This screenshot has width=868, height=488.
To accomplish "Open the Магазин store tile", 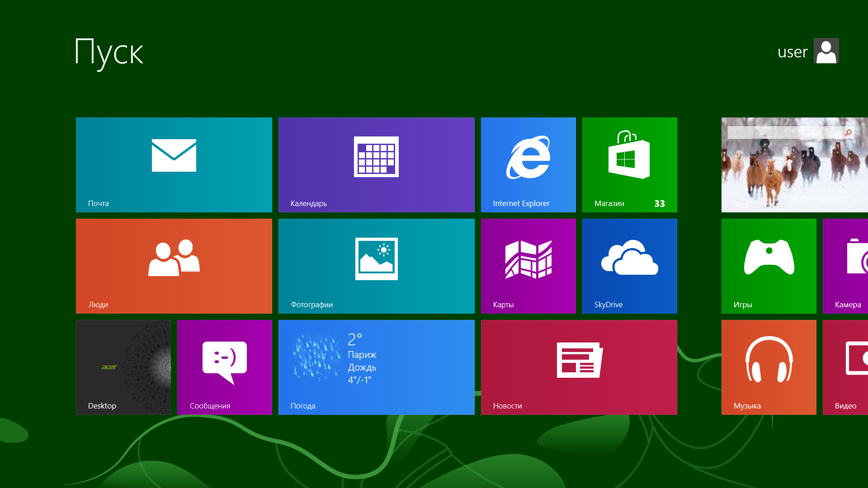I will tap(629, 165).
